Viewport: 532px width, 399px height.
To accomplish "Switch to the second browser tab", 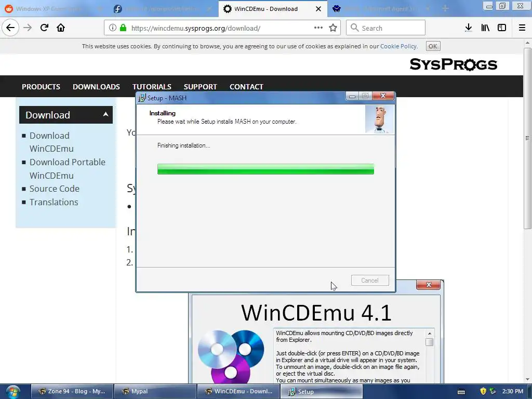I will click(x=163, y=9).
